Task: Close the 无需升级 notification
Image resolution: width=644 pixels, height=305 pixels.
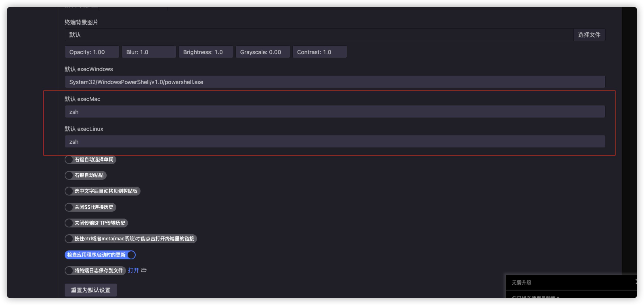Action: pos(636,282)
